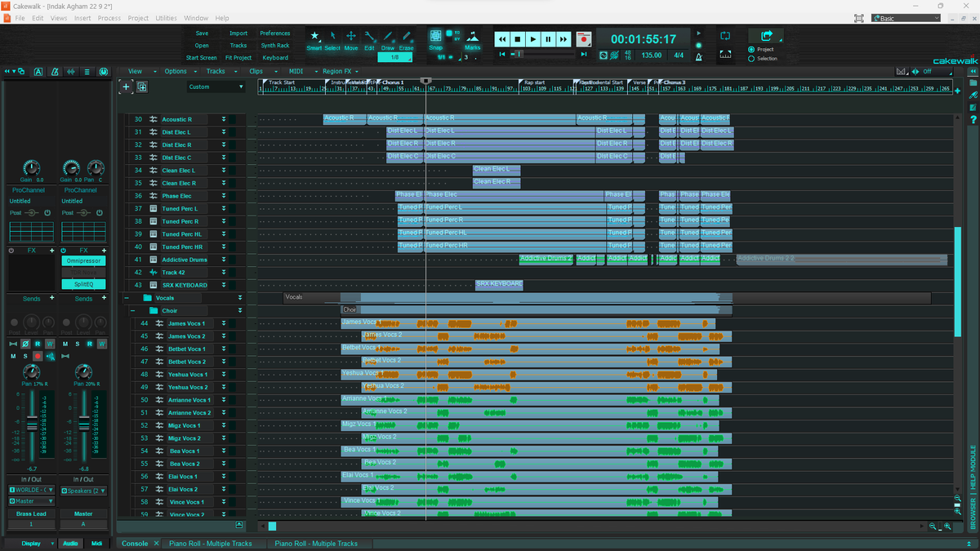This screenshot has width=980, height=551.
Task: Open the clip properties waveform icon
Action: coord(71,72)
